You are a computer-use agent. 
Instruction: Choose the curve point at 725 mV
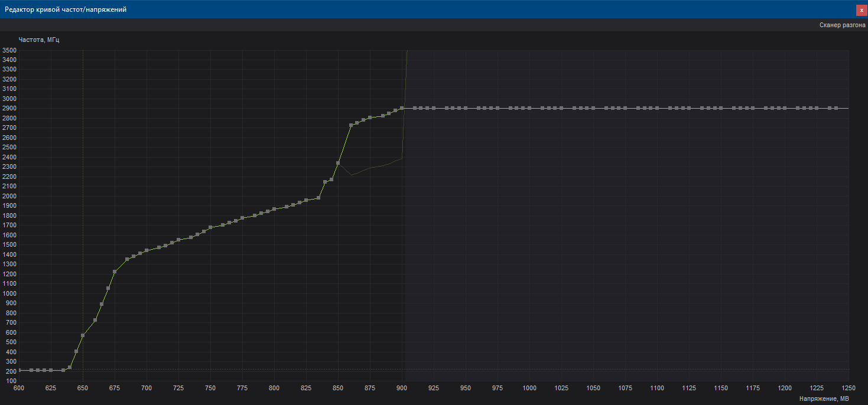pos(178,240)
